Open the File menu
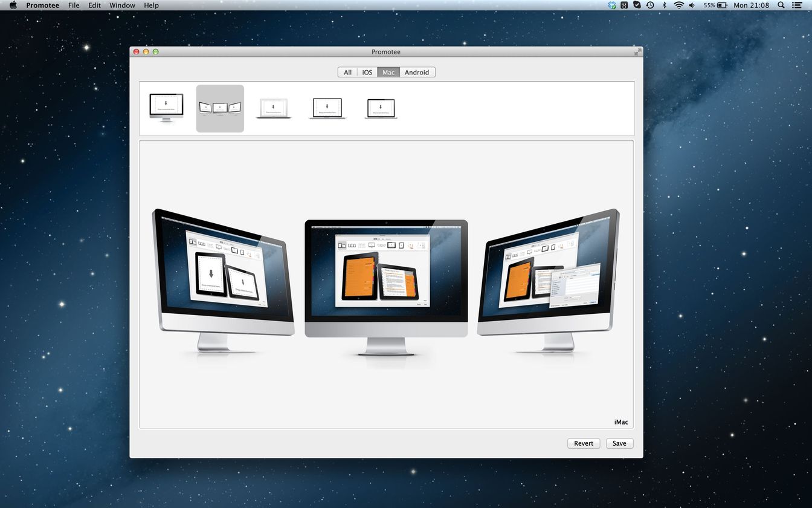Image resolution: width=812 pixels, height=508 pixels. [74, 5]
